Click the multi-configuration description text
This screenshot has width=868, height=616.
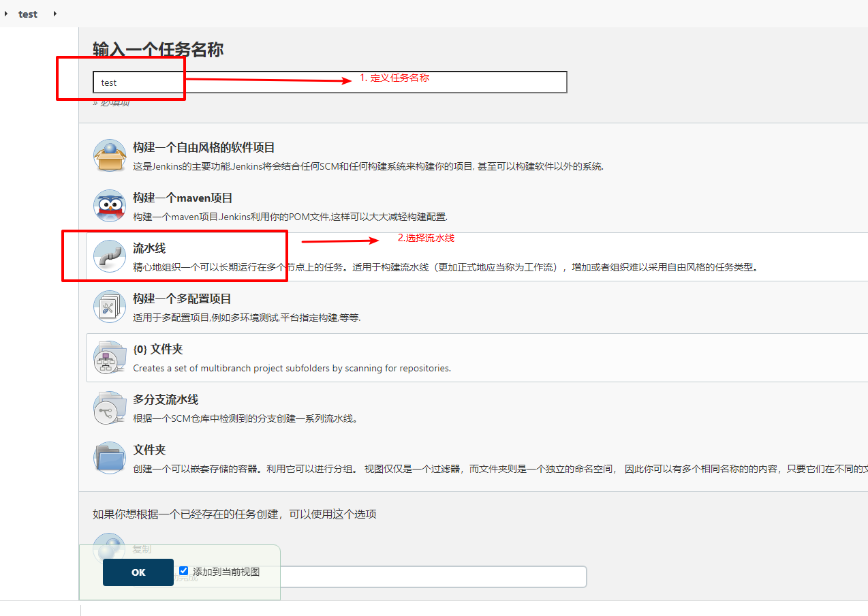point(247,318)
